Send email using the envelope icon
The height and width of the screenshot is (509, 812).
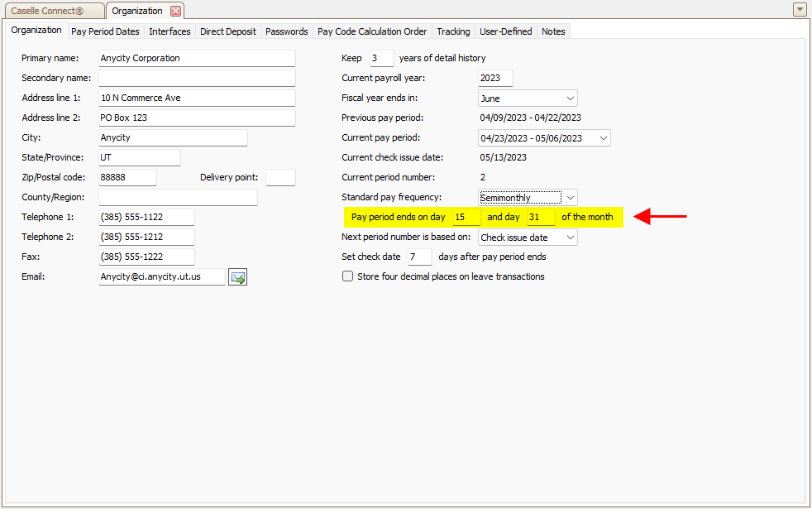237,276
